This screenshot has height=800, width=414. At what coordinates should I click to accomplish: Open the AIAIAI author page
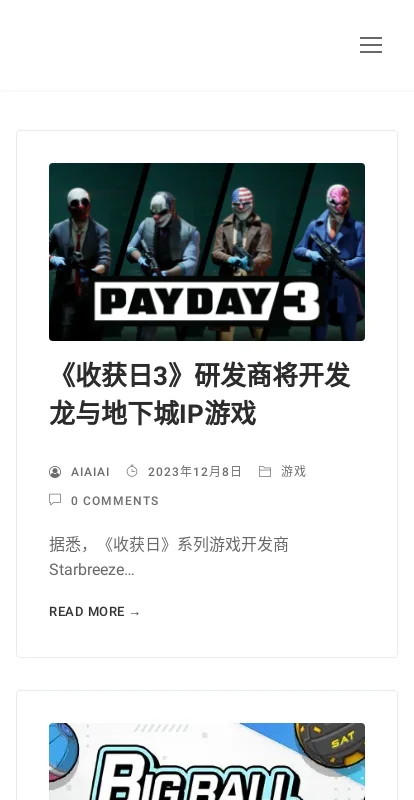click(x=90, y=472)
